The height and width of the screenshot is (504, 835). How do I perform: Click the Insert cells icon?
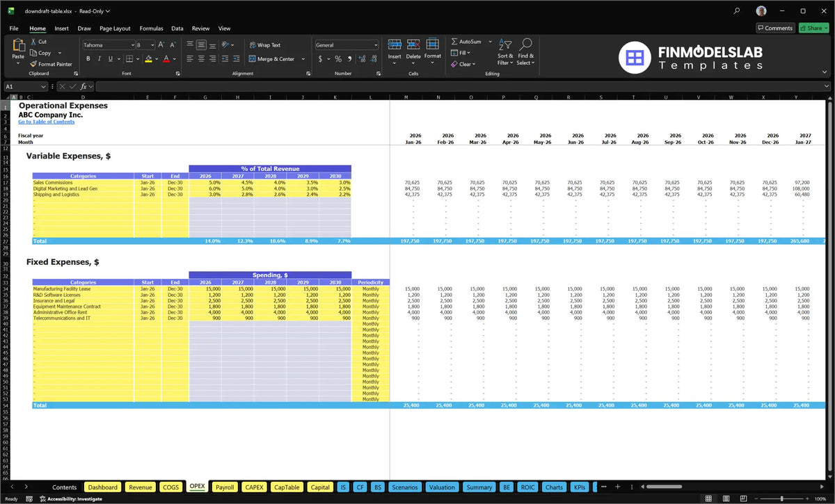tap(395, 44)
